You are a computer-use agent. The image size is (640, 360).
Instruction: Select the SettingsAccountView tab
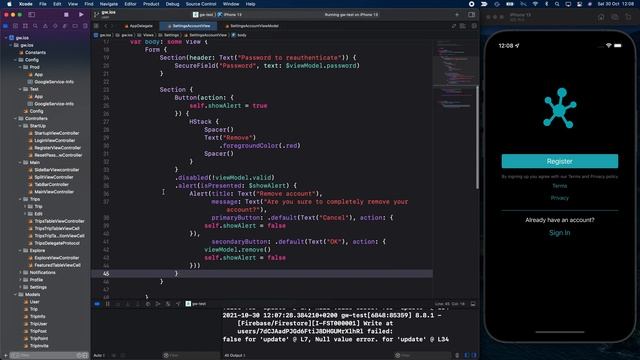coord(189,26)
